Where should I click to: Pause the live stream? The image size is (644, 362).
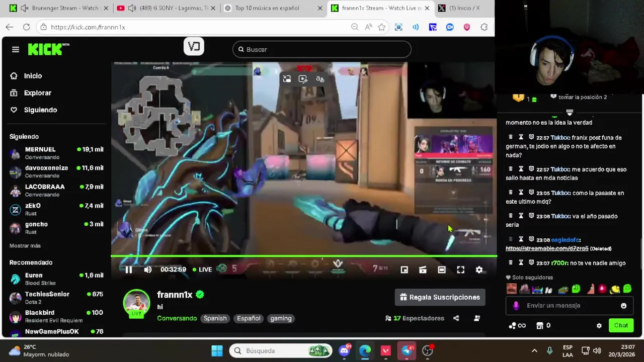point(129,270)
